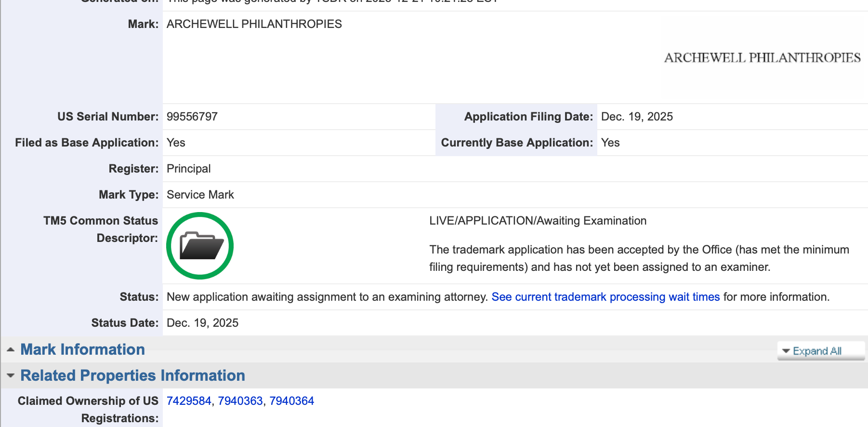Click the Mark Type label
This screenshot has height=427, width=868.
click(x=129, y=195)
